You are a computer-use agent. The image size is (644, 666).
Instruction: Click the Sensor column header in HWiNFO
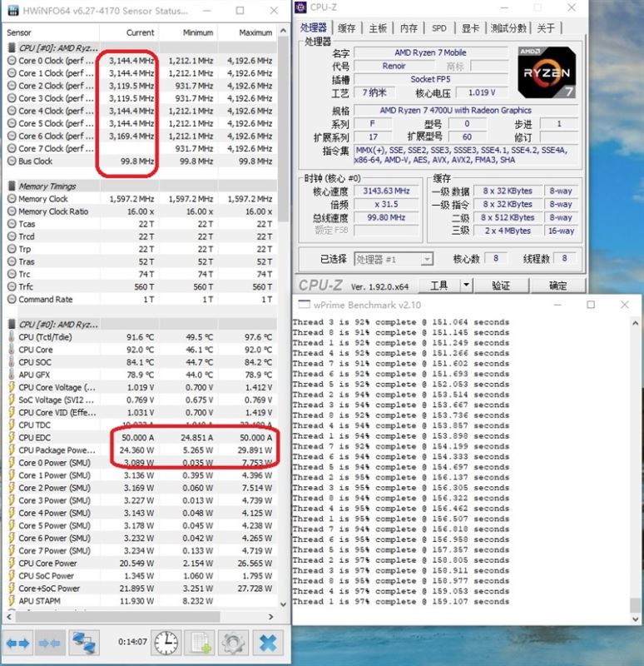pyautogui.click(x=52, y=32)
